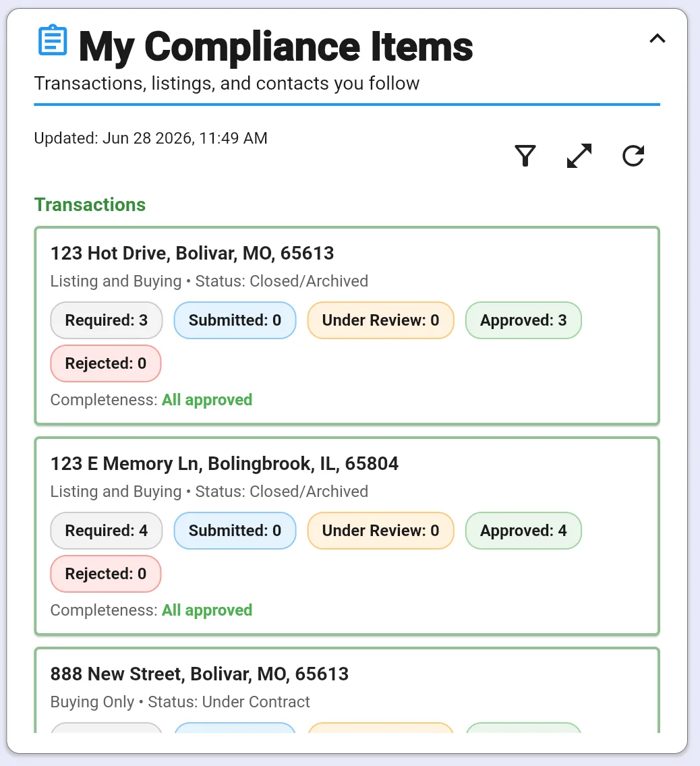
Task: Expand the panel to full view
Action: click(x=579, y=156)
